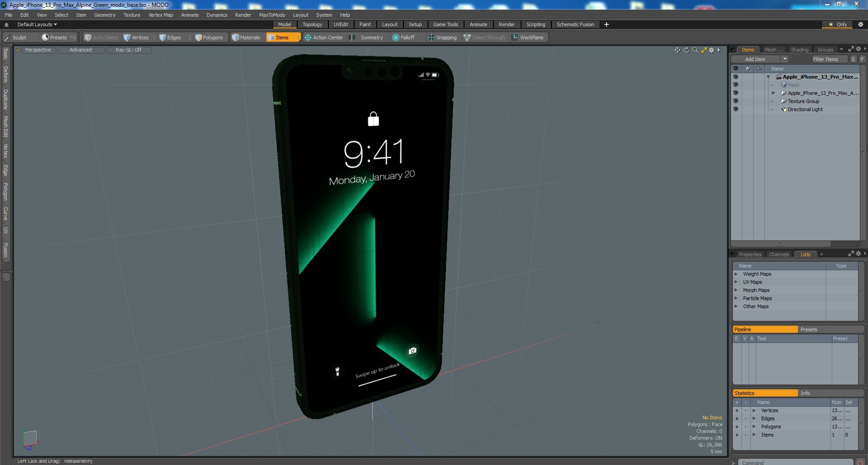
Task: Toggle Select Through mode
Action: pyautogui.click(x=484, y=38)
